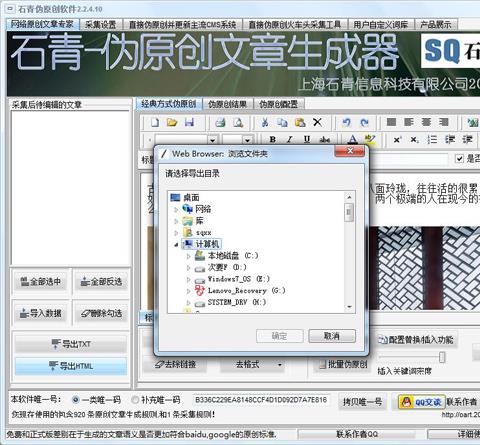Click the print icon in toolbar

coord(220,122)
